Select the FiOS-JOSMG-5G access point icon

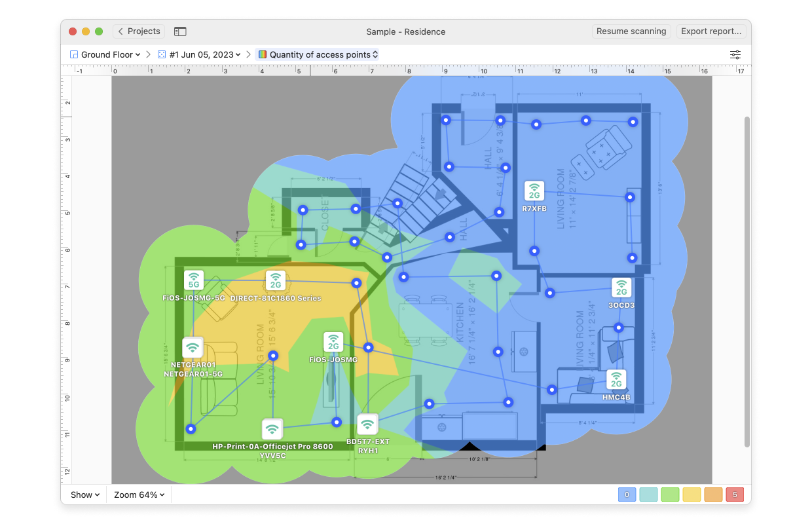pyautogui.click(x=194, y=280)
